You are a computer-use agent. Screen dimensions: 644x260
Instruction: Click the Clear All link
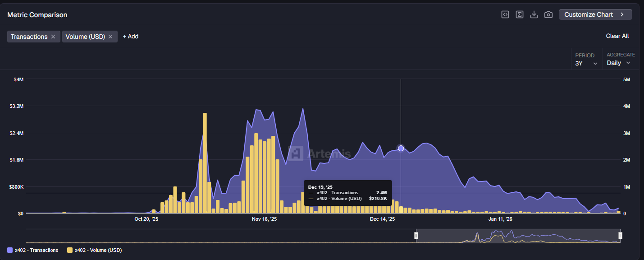point(617,36)
